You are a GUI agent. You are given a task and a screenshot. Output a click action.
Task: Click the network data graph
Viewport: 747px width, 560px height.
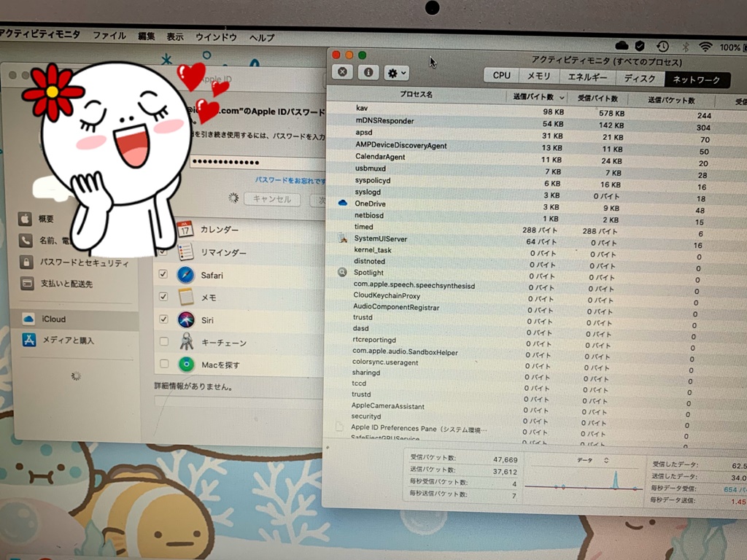pyautogui.click(x=584, y=480)
